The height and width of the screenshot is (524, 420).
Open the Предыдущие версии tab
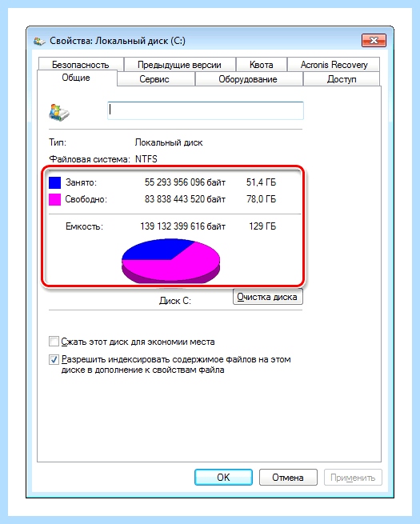click(179, 65)
